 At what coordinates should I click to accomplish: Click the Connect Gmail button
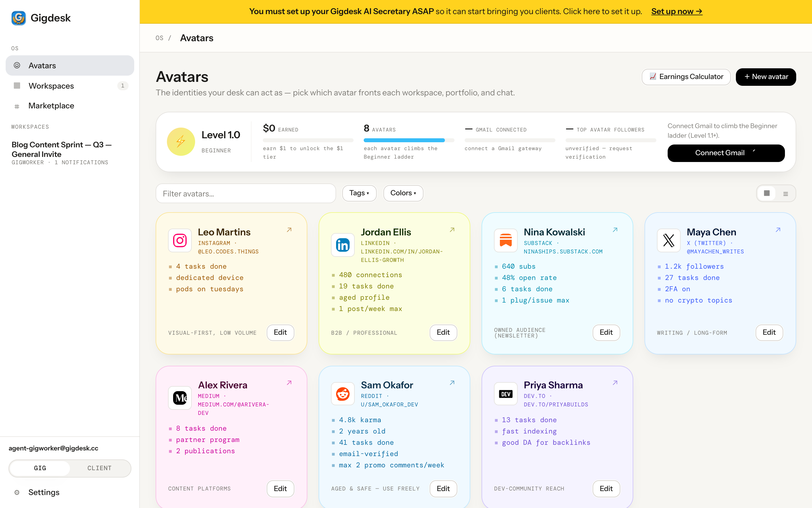[x=726, y=153]
